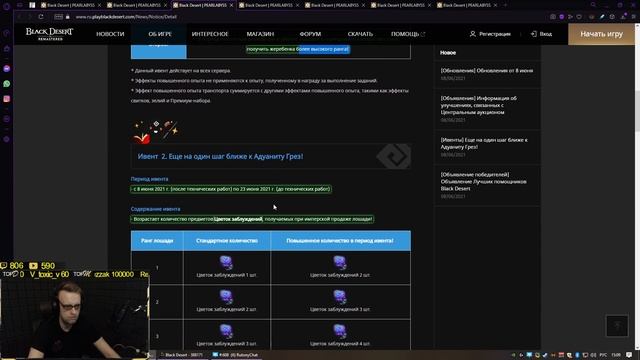Viewport: 640px width, 360px height.
Task: Click the Повышенное количество header cell
Action: coord(340,241)
